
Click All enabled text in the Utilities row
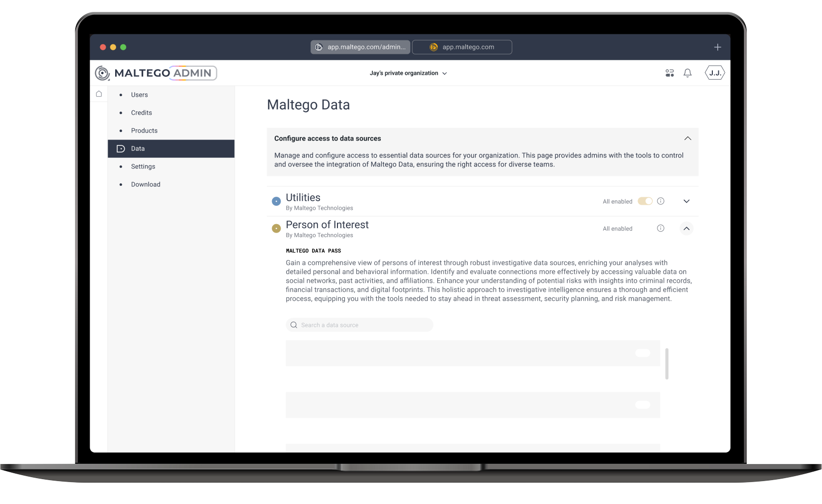click(x=618, y=202)
